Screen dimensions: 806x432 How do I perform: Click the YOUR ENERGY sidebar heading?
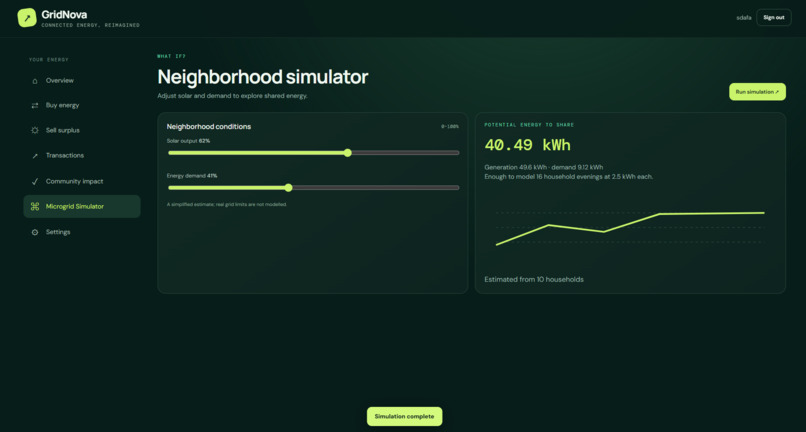tap(49, 60)
